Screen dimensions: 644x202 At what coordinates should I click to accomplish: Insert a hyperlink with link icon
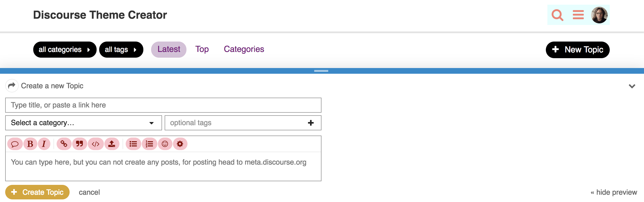coord(64,144)
